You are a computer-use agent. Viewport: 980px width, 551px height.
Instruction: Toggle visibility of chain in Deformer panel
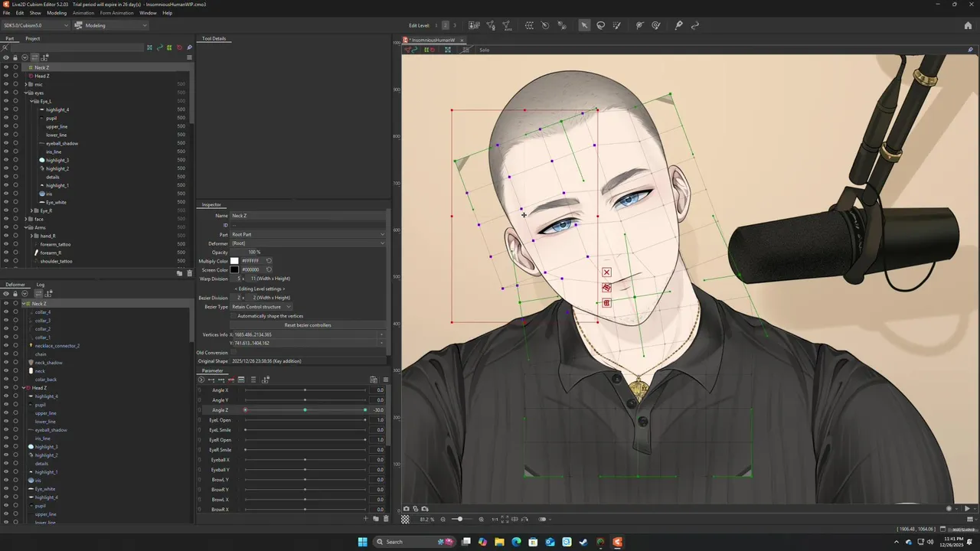tap(6, 354)
